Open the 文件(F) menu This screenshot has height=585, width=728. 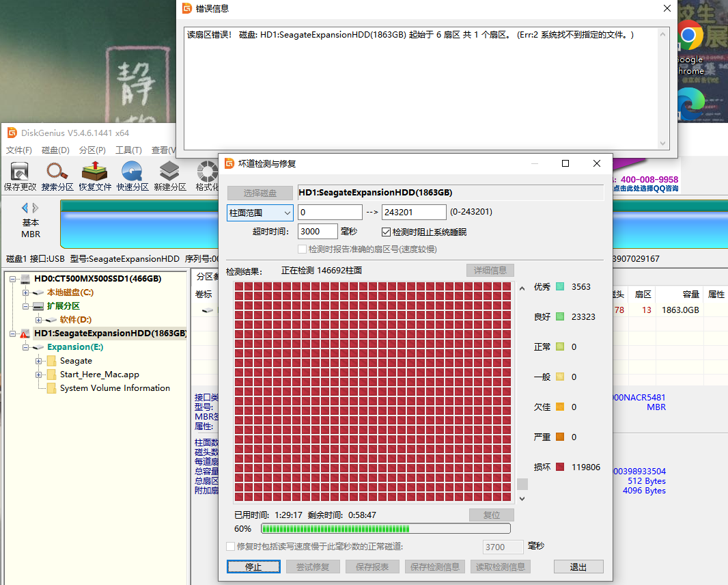[19, 150]
